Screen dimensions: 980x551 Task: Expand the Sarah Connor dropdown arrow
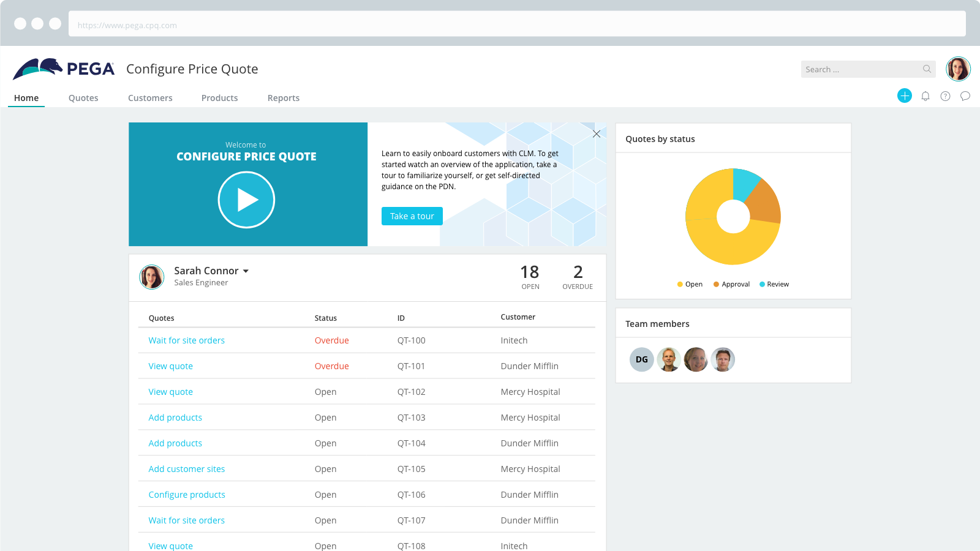pos(246,271)
